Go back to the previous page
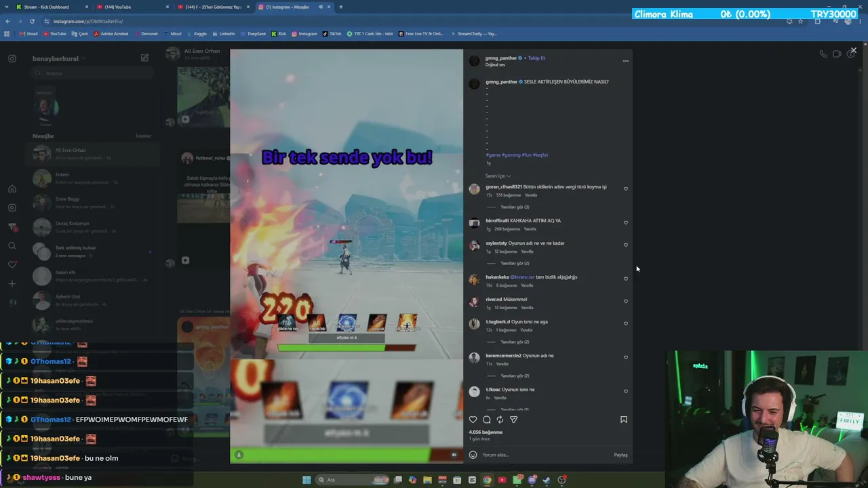868x488 pixels. coord(7,21)
